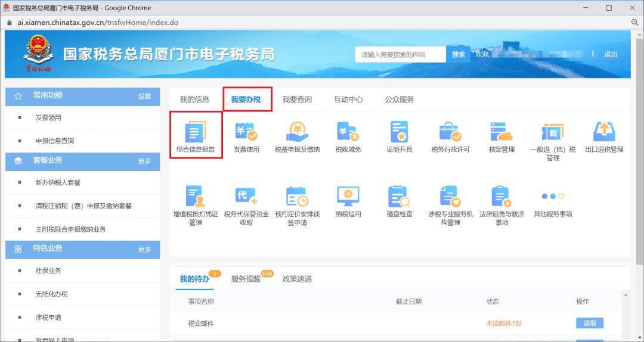Open 申报信息查询 in the sidebar

[55, 141]
